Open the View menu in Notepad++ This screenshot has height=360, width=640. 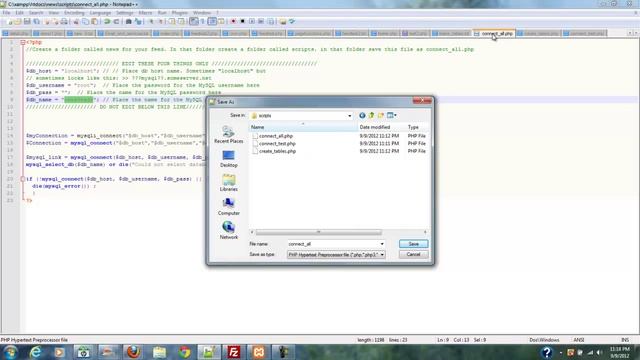click(53, 13)
